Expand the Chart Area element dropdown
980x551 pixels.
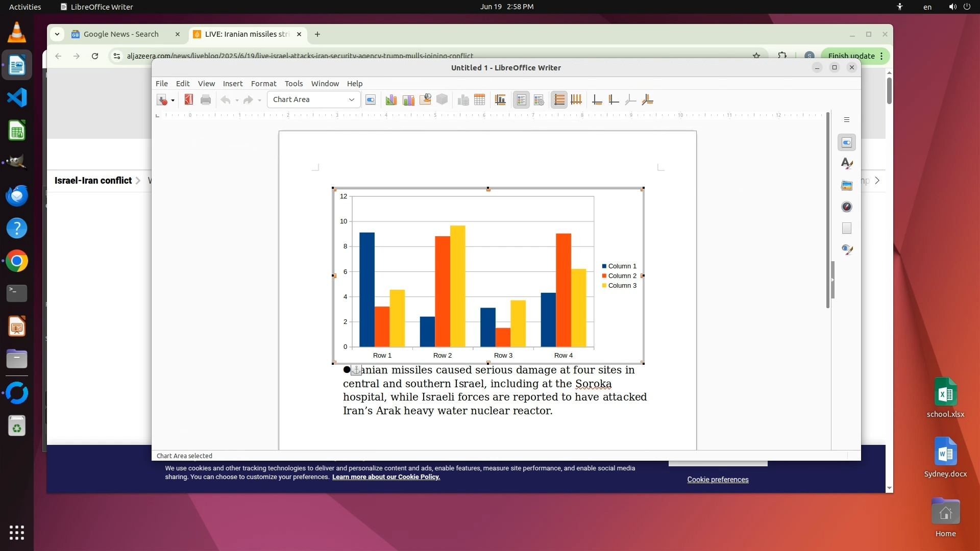tap(351, 100)
